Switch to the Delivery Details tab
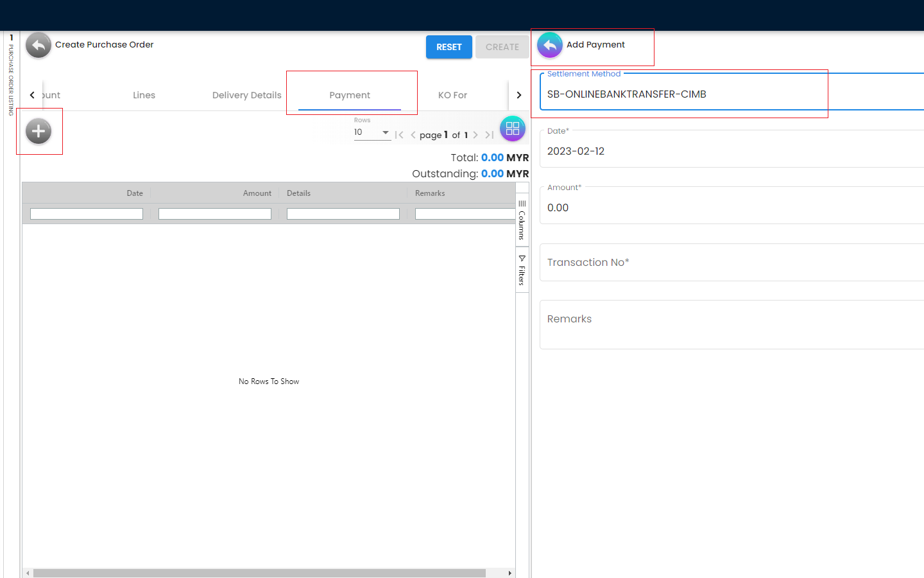 [x=246, y=95]
